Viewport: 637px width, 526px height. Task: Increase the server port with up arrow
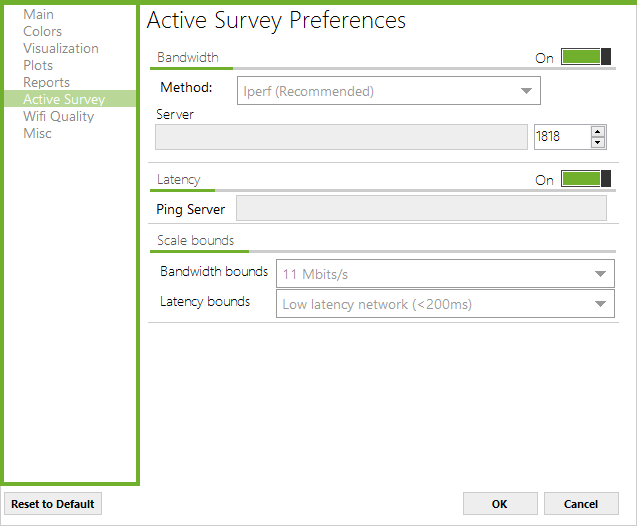(598, 132)
